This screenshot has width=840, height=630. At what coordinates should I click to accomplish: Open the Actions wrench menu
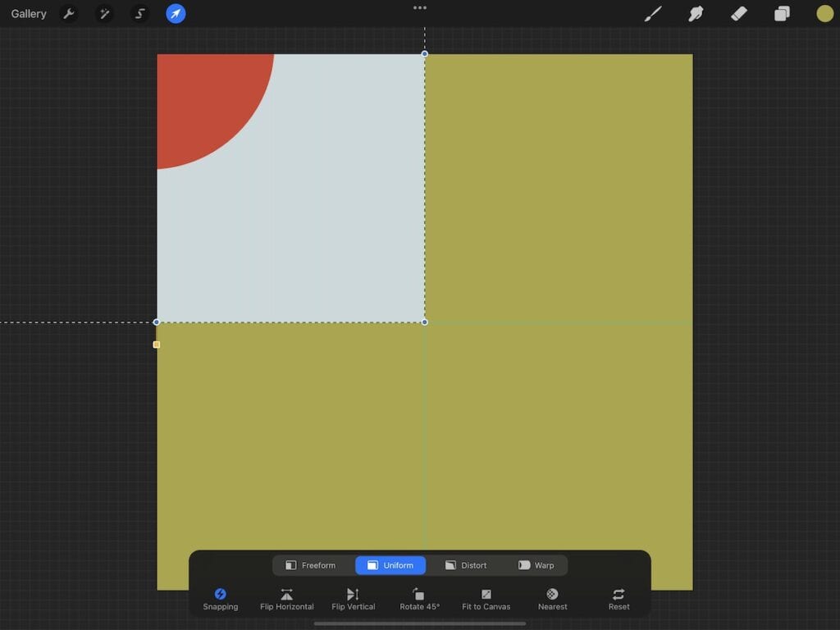tap(70, 13)
